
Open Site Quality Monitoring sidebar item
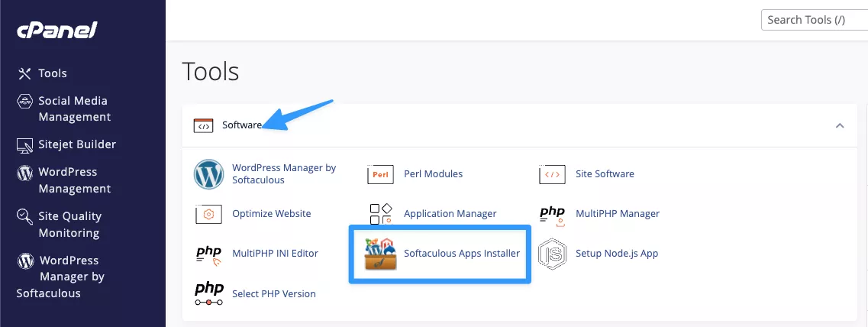click(69, 225)
